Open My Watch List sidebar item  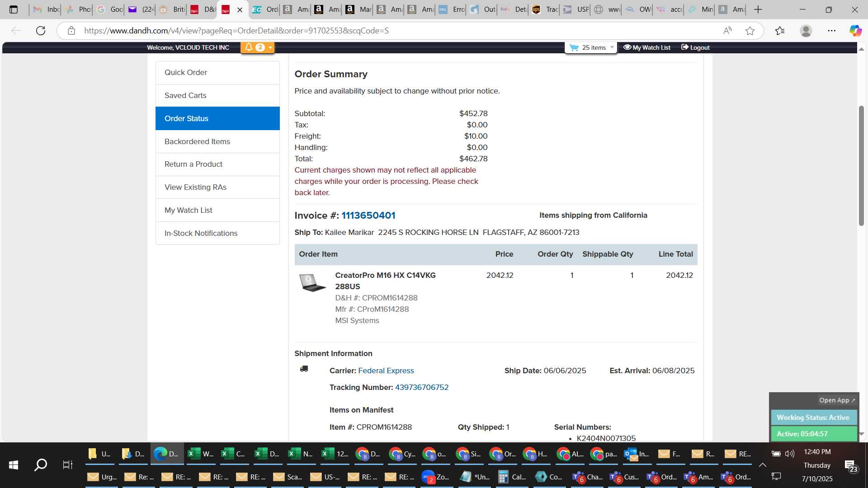pyautogui.click(x=217, y=210)
